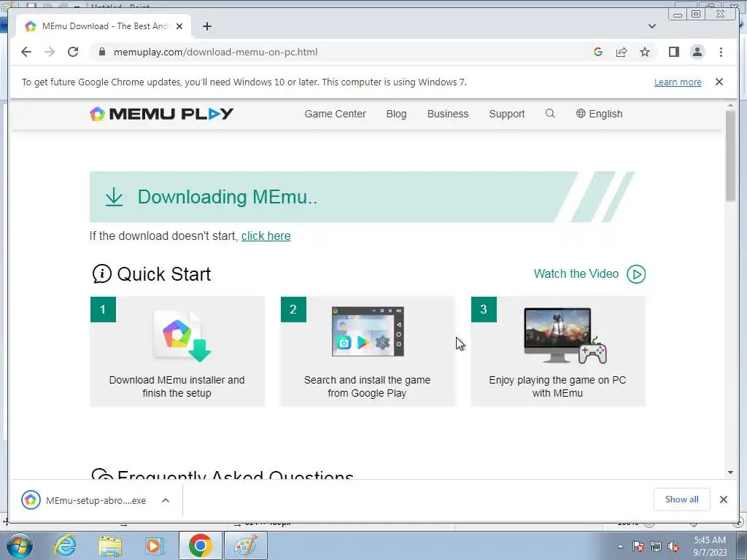Viewport: 747px width, 560px height.
Task: Click the Google icon in address bar
Action: [x=598, y=52]
